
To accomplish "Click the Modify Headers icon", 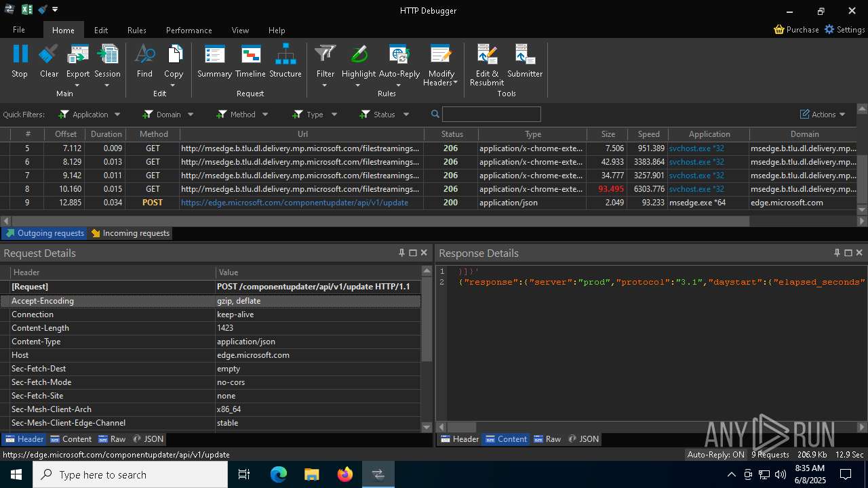I will (x=441, y=55).
